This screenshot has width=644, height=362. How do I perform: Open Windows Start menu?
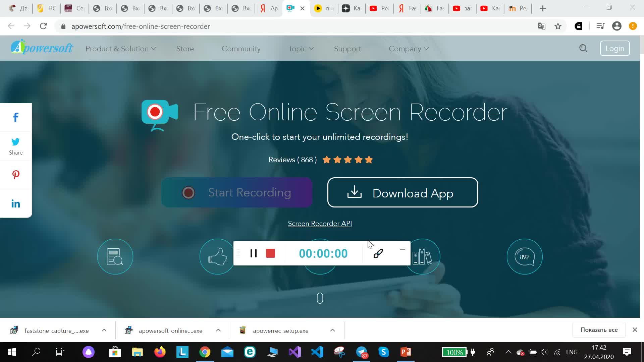coord(12,352)
